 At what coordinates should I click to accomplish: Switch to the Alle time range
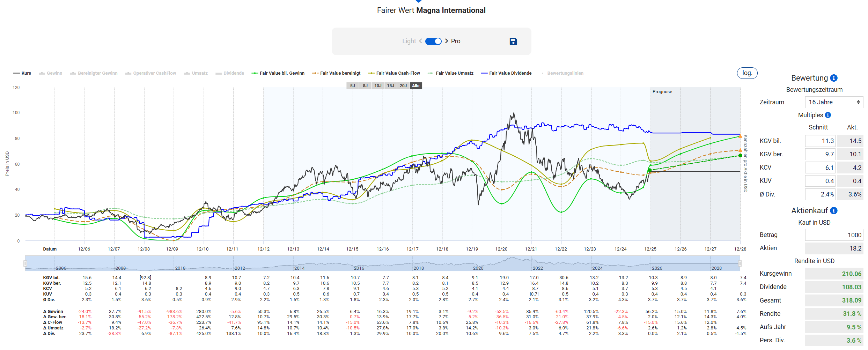(x=415, y=86)
